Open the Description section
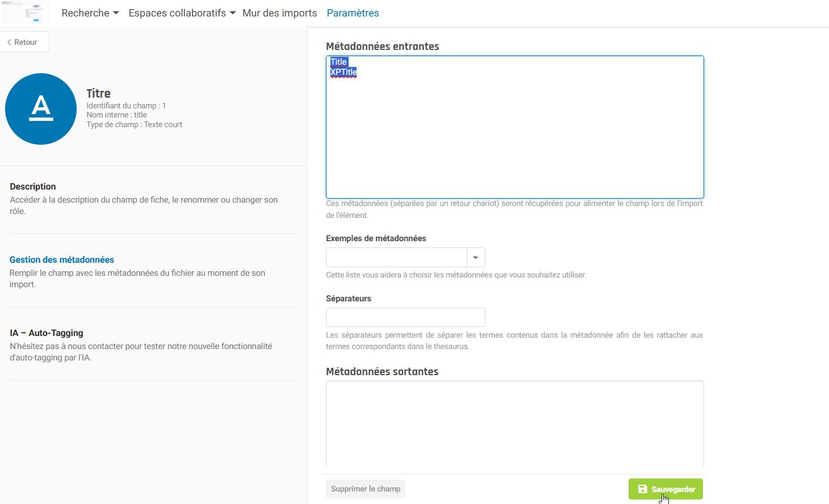The height and width of the screenshot is (504, 829). tap(33, 187)
